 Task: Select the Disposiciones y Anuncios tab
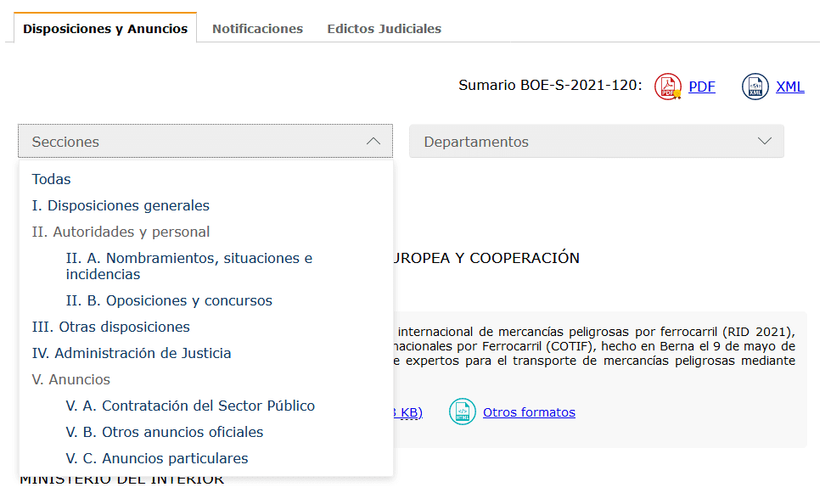pyautogui.click(x=105, y=29)
